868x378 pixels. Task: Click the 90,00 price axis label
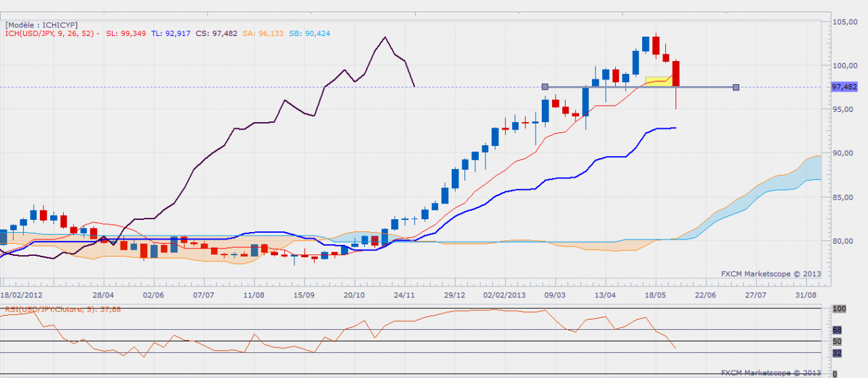844,153
